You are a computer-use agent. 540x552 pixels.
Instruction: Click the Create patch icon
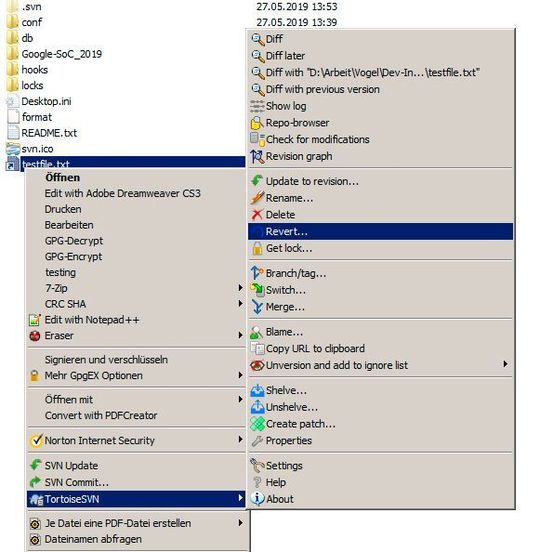click(x=257, y=424)
